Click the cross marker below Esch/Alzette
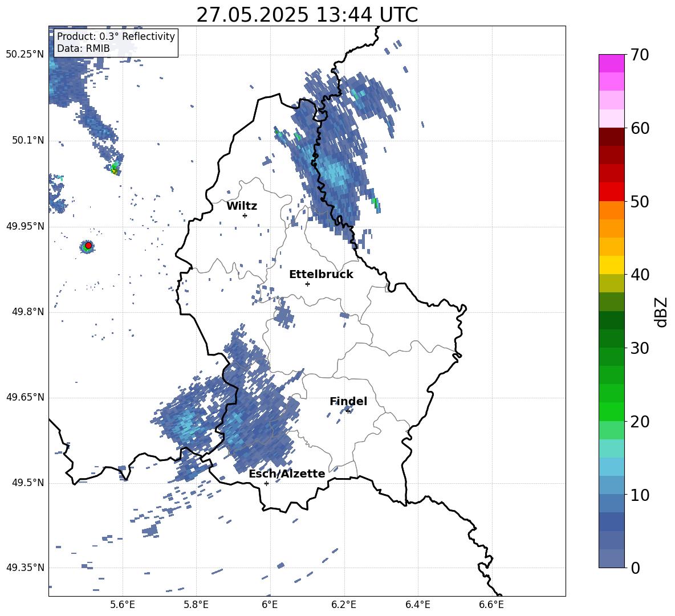Viewport: 675px width, 616px height. point(266,483)
